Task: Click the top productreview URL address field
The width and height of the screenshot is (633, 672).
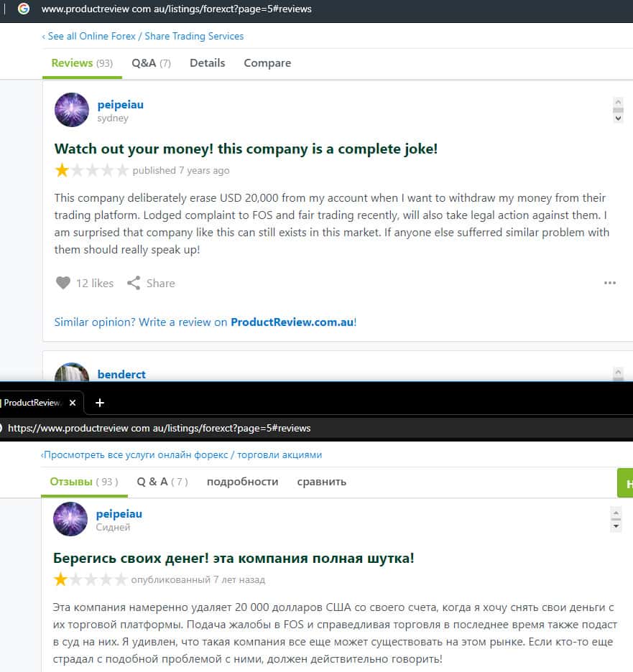Action: pyautogui.click(x=176, y=9)
